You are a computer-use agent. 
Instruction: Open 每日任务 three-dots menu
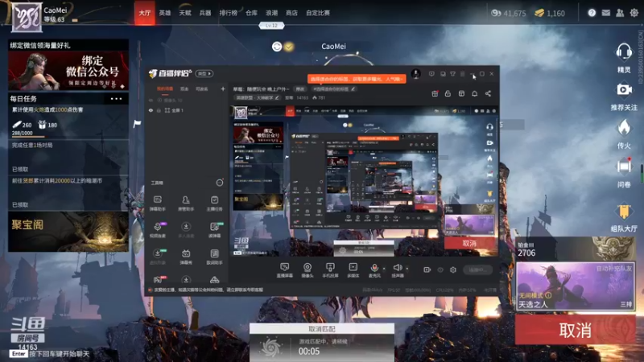point(116,99)
